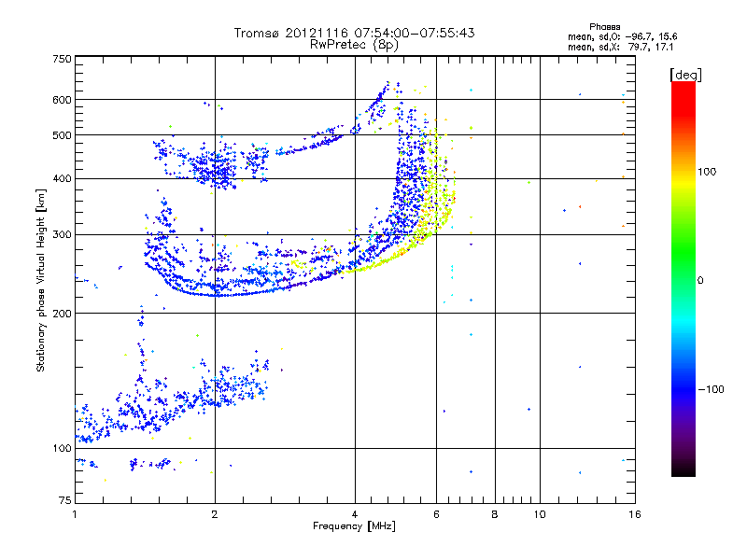Image resolution: width=747 pixels, height=560 pixels.
Task: Click the x-axis tick label '16'
Action: pos(635,514)
